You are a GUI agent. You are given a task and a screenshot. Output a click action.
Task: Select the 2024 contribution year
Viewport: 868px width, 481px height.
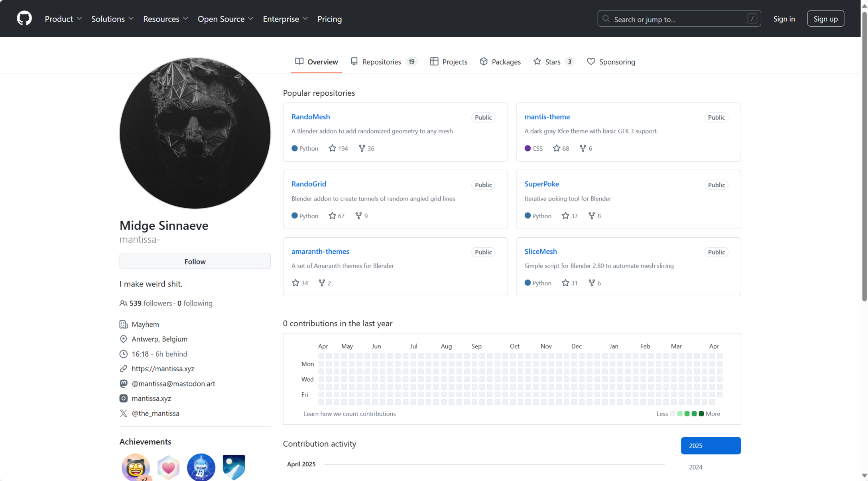point(695,467)
